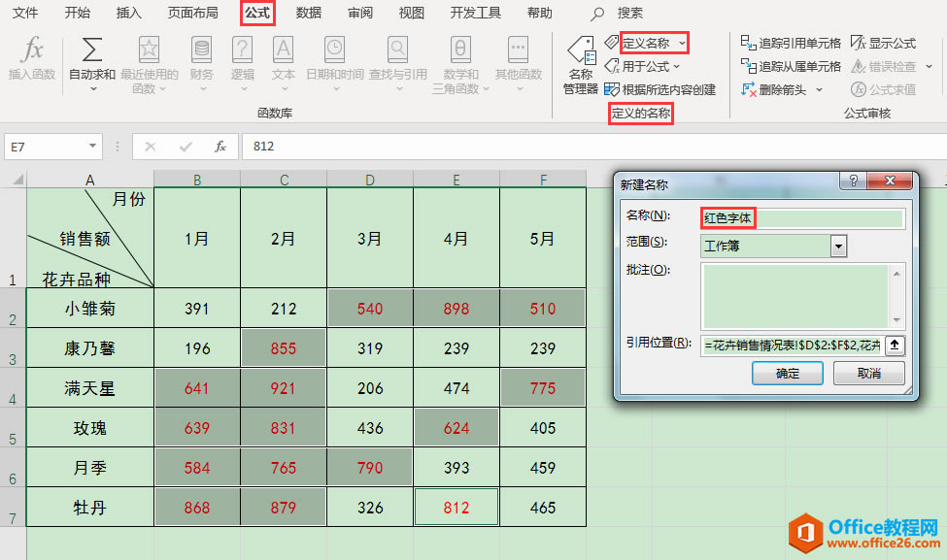Click Trace Precedents (追踪引用单元格)
947x560 pixels.
pyautogui.click(x=791, y=43)
